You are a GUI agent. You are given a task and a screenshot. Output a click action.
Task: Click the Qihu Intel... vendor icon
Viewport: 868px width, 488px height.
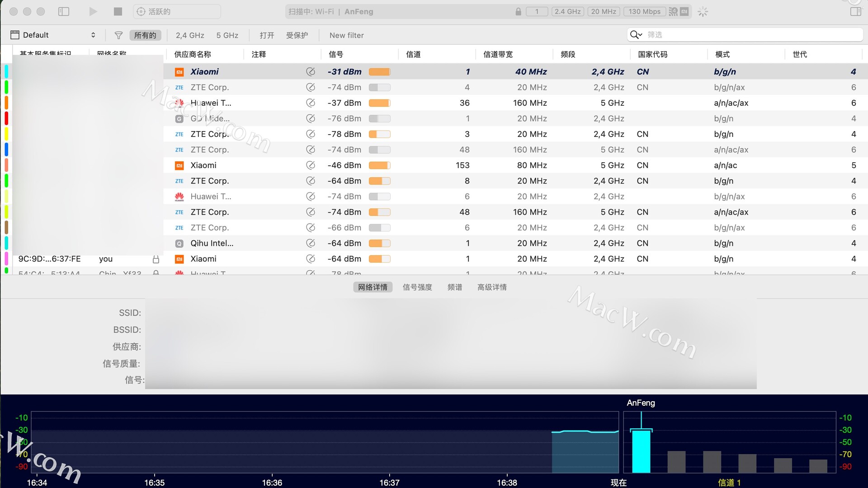pos(179,244)
